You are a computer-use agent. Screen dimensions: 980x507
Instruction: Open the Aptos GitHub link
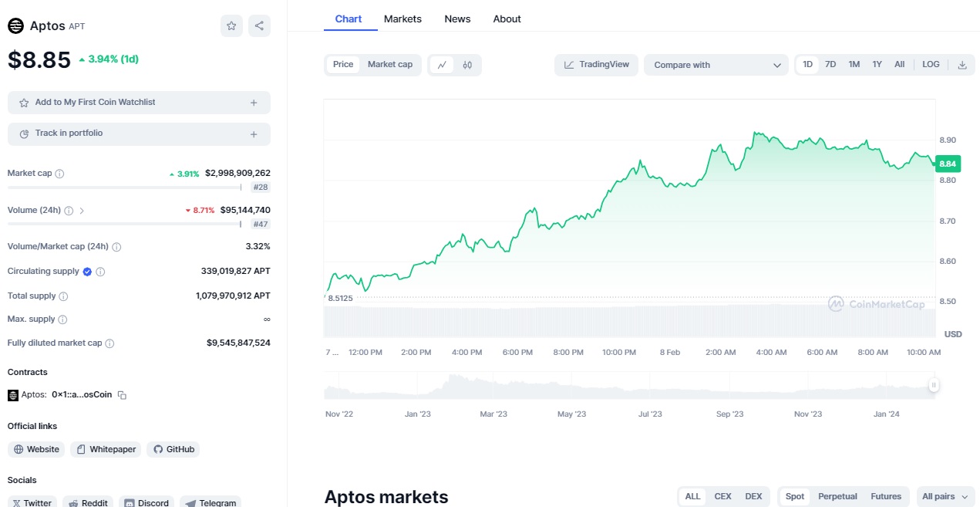[173, 449]
